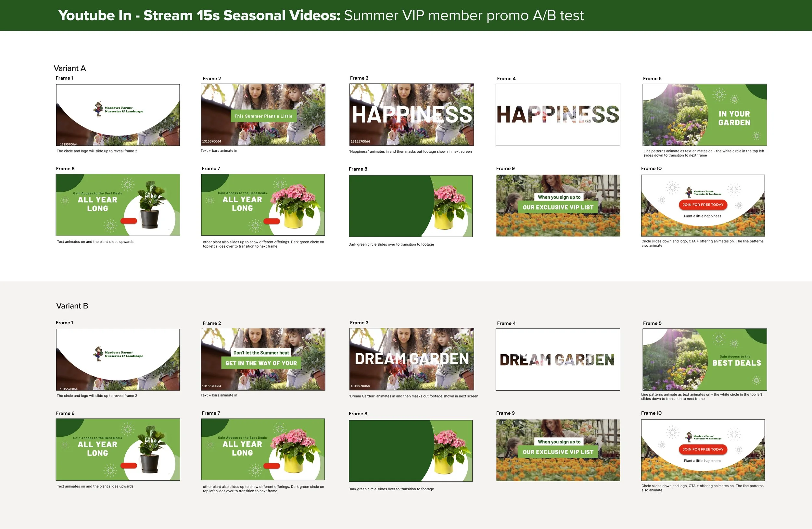Click the page title 'Youtube In - Stream 15s Seasonal Videos'
This screenshot has width=812, height=529.
199,15
